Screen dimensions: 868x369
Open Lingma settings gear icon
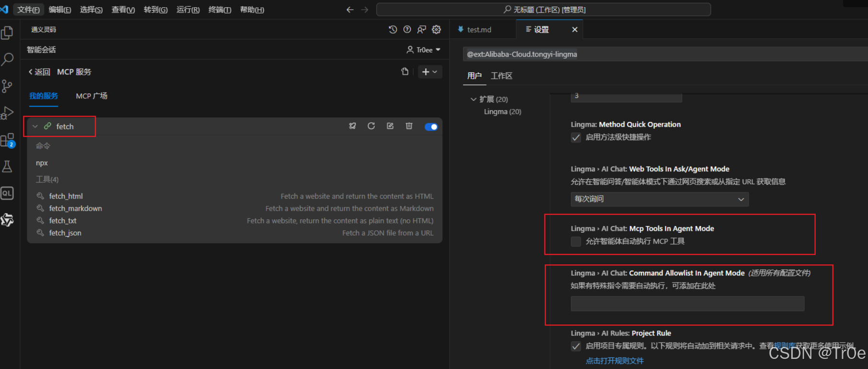pos(436,30)
